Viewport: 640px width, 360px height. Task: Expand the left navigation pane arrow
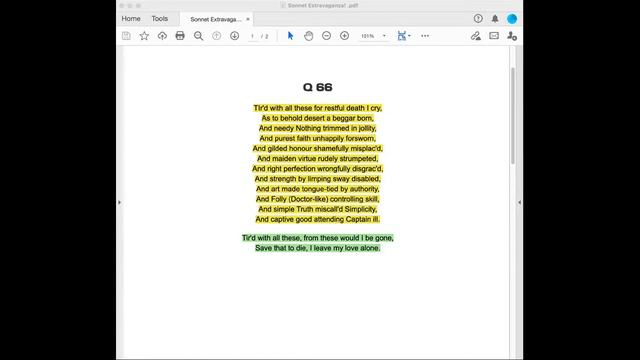[119, 202]
